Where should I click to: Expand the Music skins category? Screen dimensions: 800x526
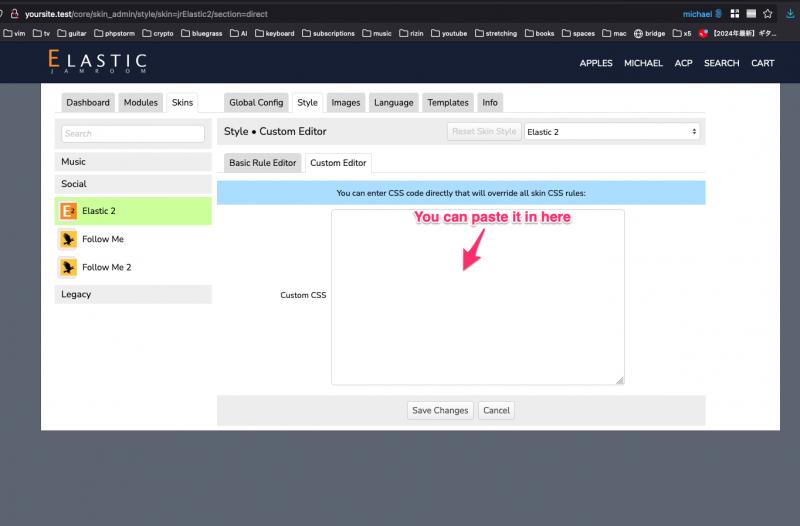point(133,162)
